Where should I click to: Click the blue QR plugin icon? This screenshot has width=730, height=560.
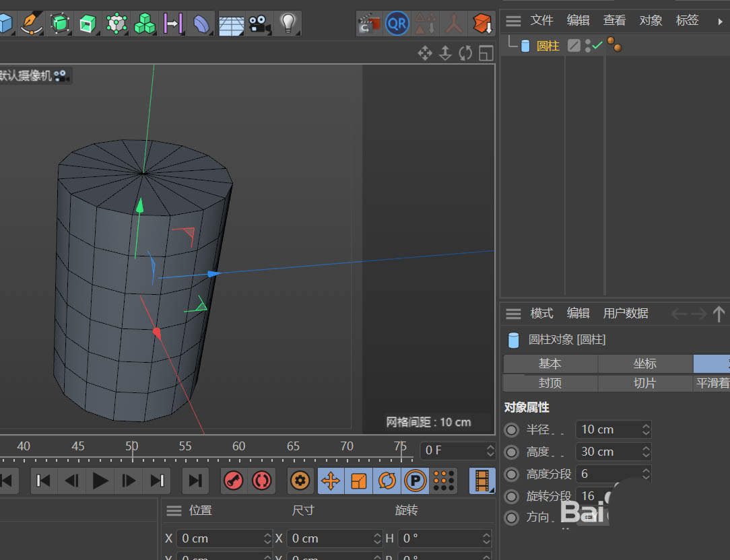pos(397,24)
